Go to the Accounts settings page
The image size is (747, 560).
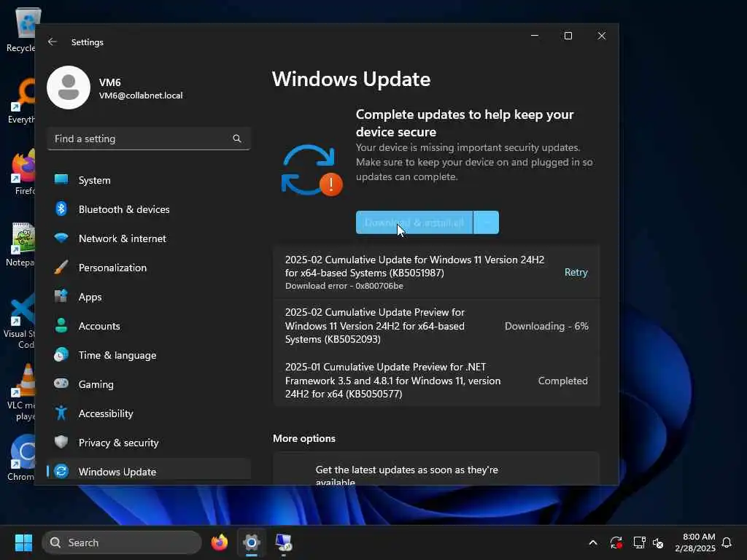click(x=149, y=326)
